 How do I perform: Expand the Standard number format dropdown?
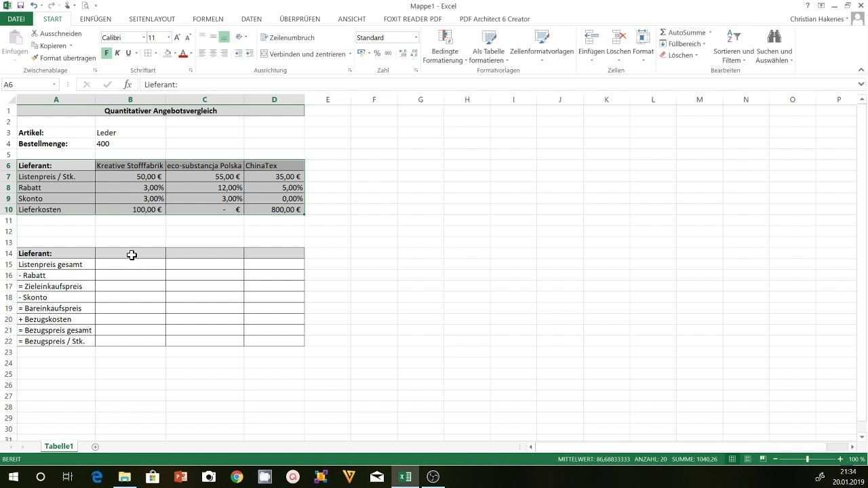pos(416,38)
